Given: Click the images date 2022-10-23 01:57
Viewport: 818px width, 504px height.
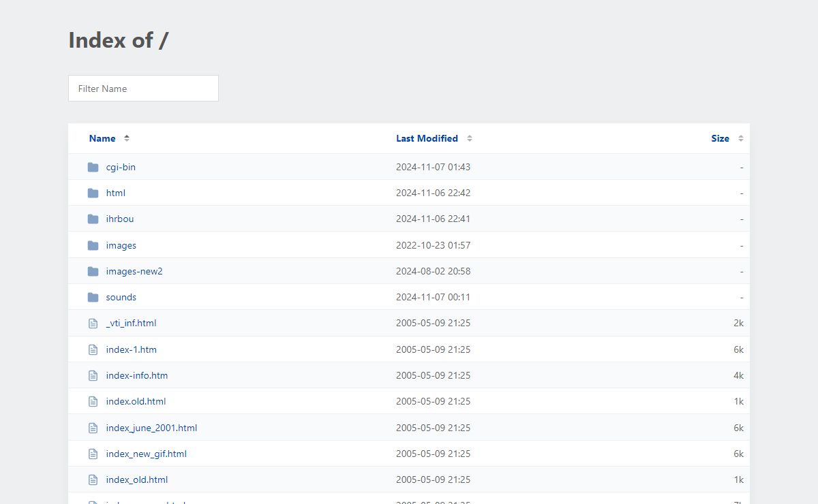Looking at the screenshot, I should coord(433,245).
